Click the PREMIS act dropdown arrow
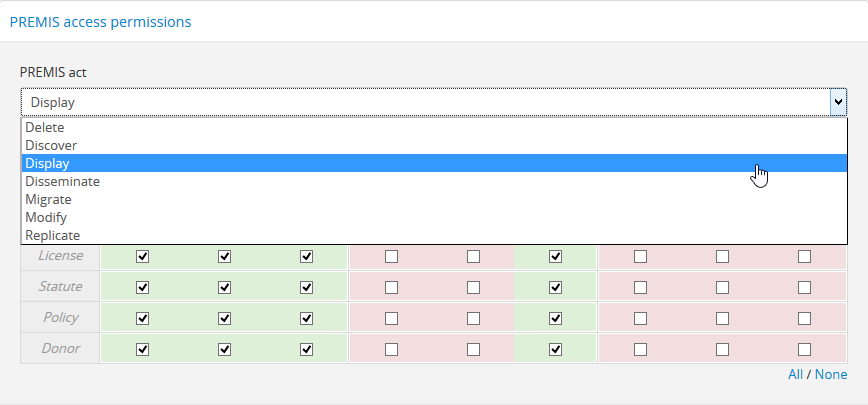The image size is (868, 405). pyautogui.click(x=837, y=102)
